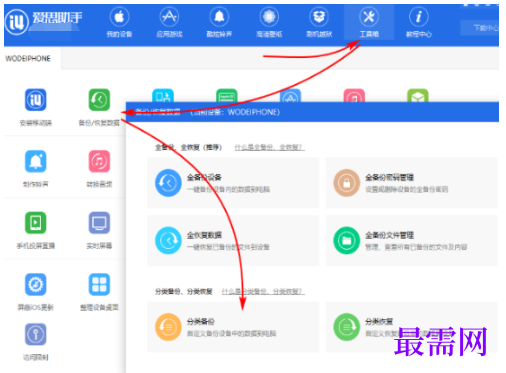Choose 全备份密码管理 backup password management
The image size is (506, 373).
tap(411, 183)
